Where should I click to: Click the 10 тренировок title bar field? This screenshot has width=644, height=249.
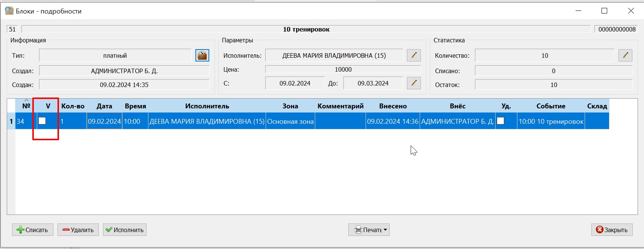[x=306, y=29]
